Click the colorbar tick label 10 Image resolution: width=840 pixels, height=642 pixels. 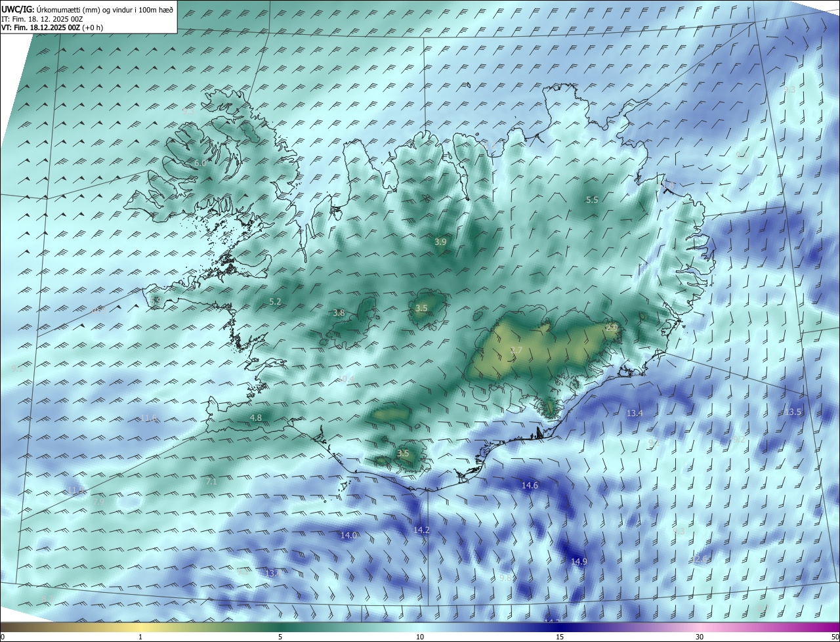[x=420, y=637]
